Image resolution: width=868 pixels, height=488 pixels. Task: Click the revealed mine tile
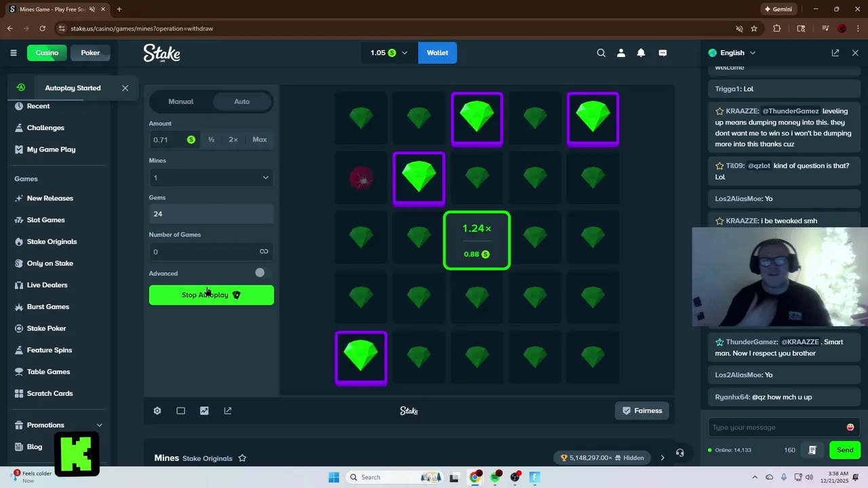361,178
